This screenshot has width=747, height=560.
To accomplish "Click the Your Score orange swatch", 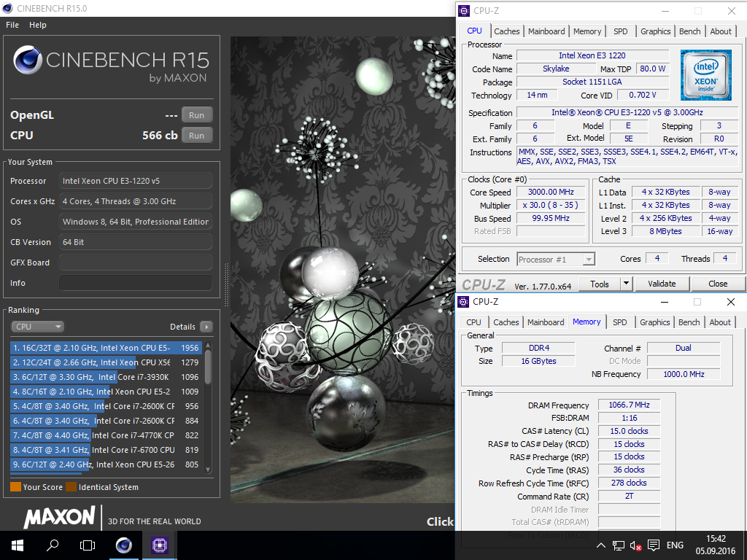I will coord(16,486).
